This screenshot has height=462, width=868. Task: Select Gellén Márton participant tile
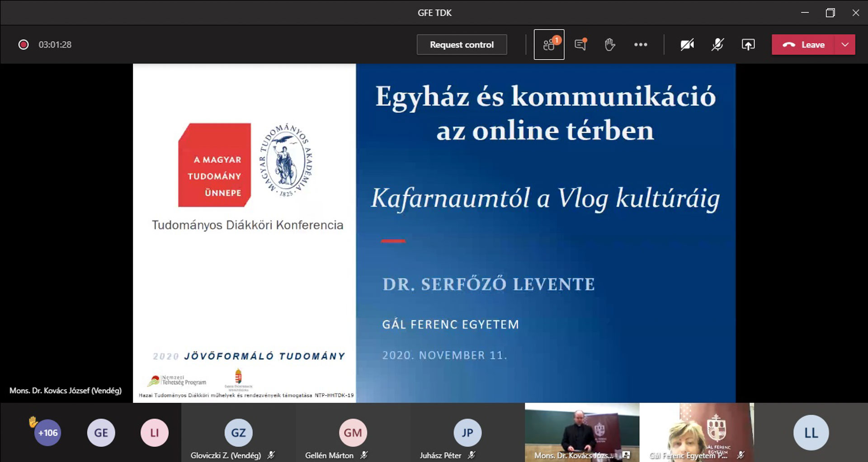click(353, 433)
